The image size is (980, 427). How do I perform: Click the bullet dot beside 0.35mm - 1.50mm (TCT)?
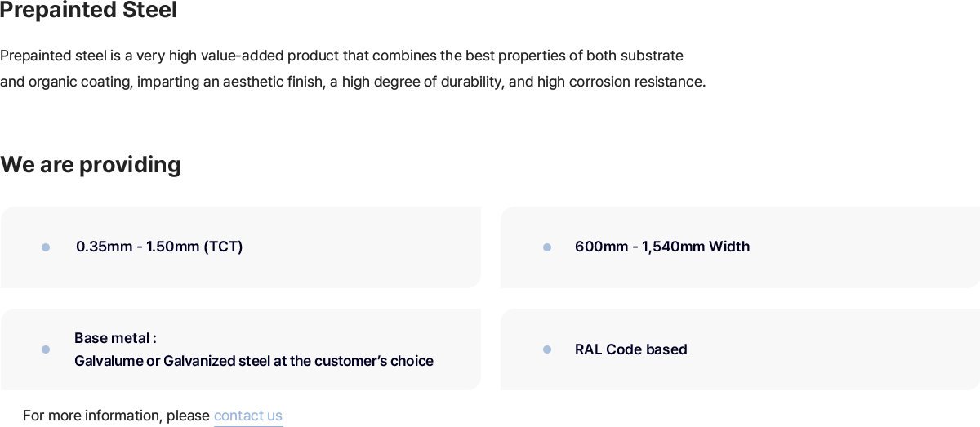pos(46,247)
